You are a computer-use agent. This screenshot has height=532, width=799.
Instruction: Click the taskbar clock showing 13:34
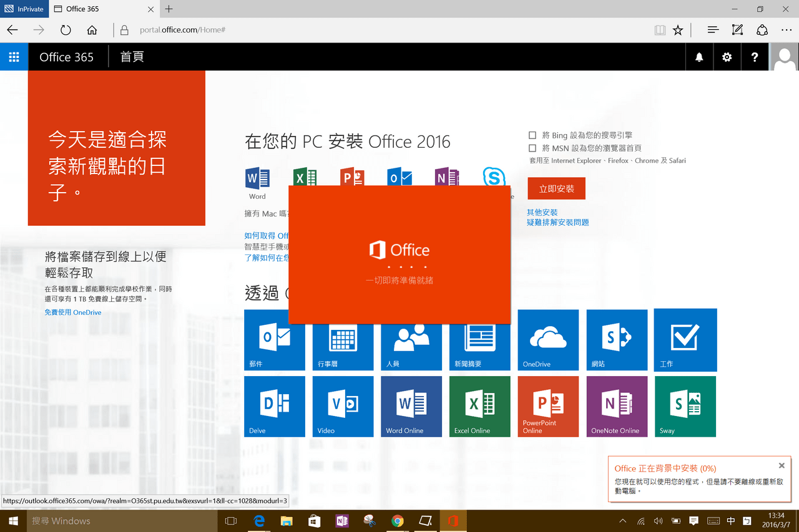coord(776,521)
